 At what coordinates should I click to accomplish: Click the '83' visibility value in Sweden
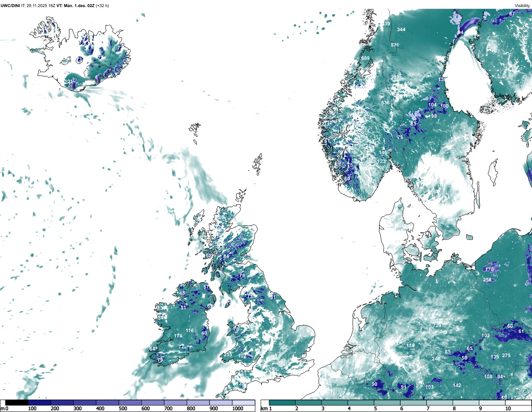tap(413, 124)
